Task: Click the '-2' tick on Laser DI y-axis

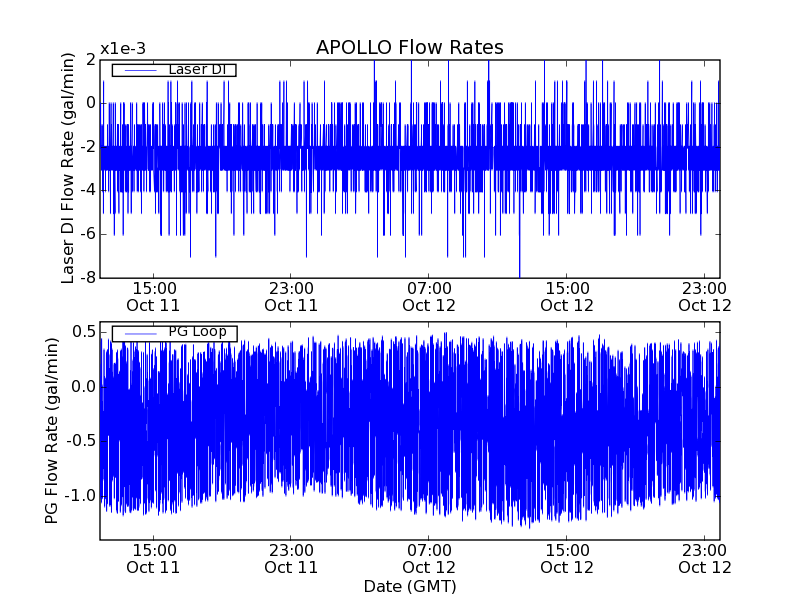Action: 88,147
